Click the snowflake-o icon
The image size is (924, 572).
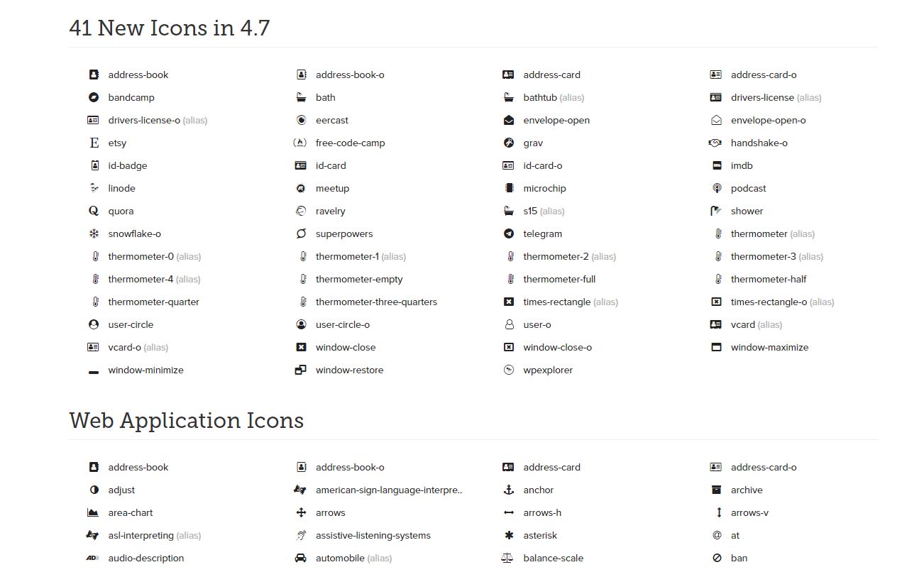click(x=94, y=233)
